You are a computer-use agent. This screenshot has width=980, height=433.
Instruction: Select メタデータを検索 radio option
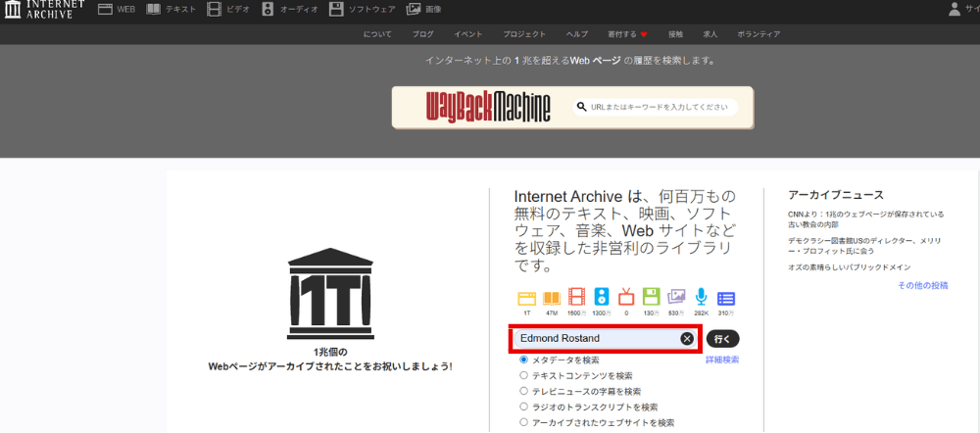click(x=523, y=360)
